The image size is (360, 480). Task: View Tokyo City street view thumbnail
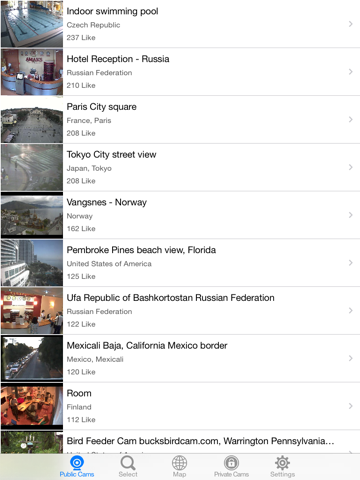tap(32, 168)
